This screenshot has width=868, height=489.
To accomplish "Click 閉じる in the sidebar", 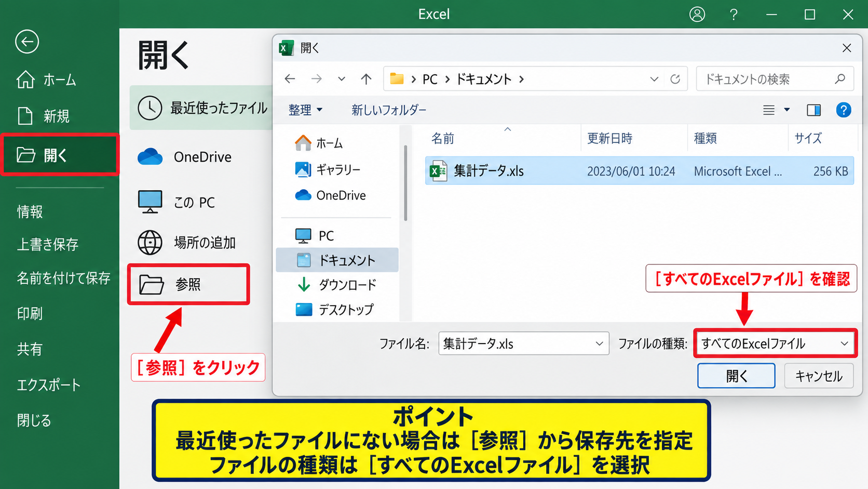I will click(x=34, y=420).
